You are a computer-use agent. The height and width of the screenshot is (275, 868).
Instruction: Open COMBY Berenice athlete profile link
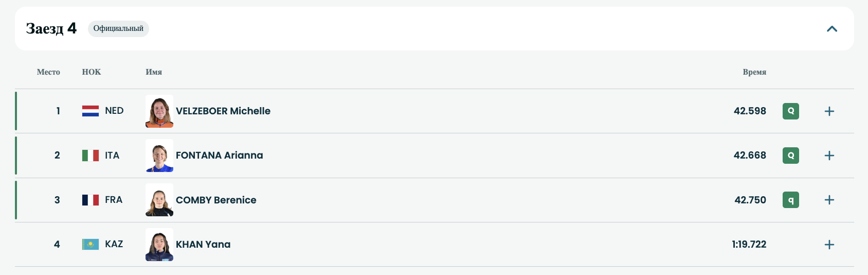click(x=216, y=200)
